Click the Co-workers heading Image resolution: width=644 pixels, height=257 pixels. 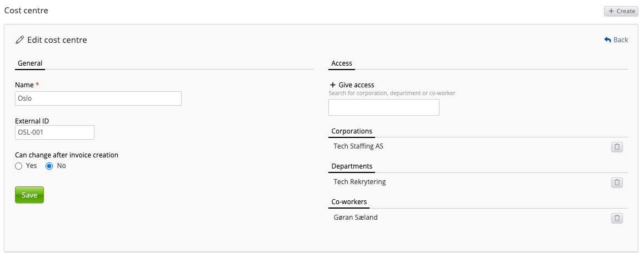pos(349,201)
